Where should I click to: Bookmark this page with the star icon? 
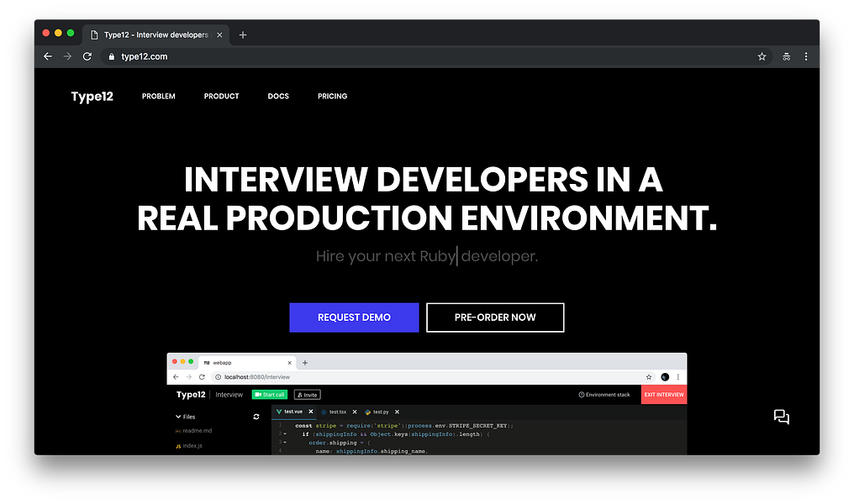pyautogui.click(x=762, y=56)
